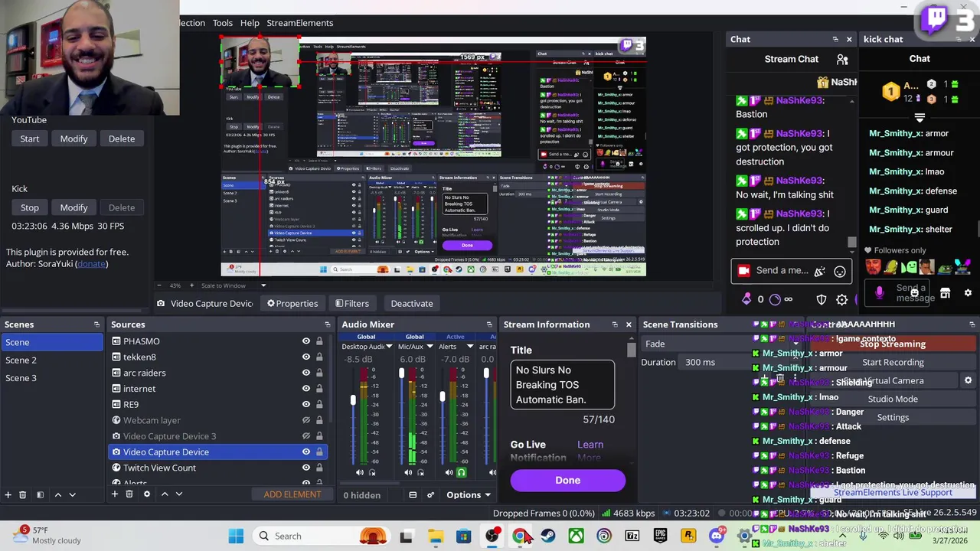Open the Alerts channel dropdown
The height and width of the screenshot is (551, 980).
(x=469, y=347)
